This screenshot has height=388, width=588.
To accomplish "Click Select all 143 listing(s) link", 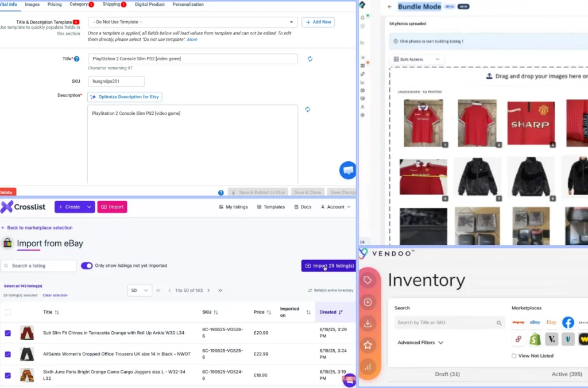I will click(23, 286).
